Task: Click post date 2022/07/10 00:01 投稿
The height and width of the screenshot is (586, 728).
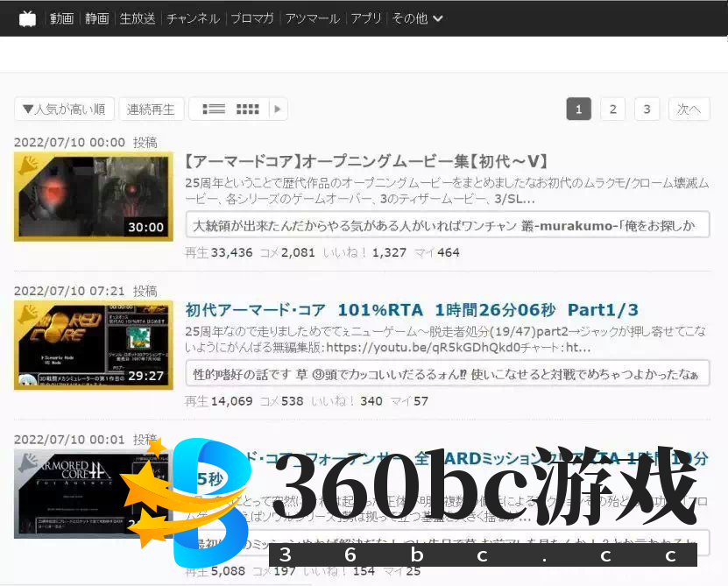Action: point(86,439)
